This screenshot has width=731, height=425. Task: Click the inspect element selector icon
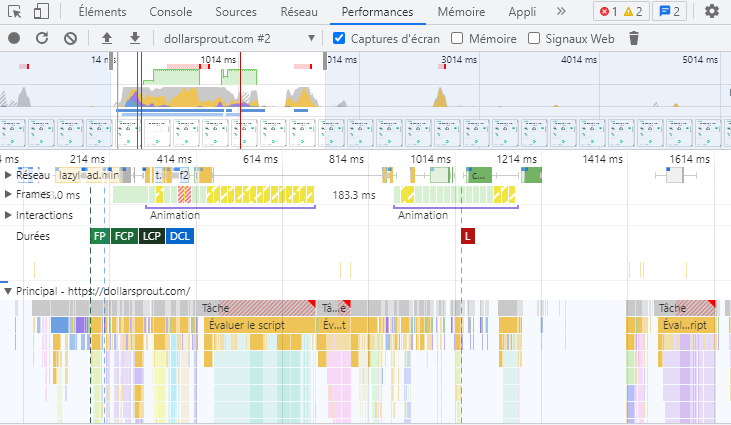pos(14,12)
